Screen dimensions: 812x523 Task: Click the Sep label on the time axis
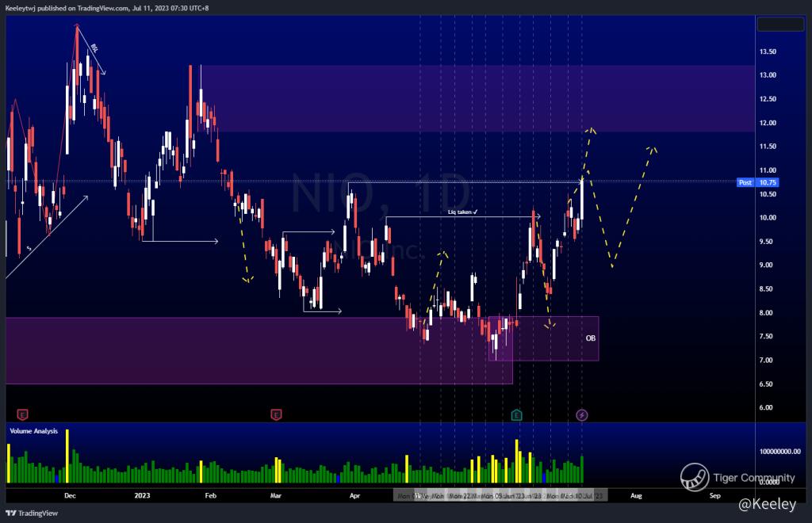pyautogui.click(x=714, y=495)
